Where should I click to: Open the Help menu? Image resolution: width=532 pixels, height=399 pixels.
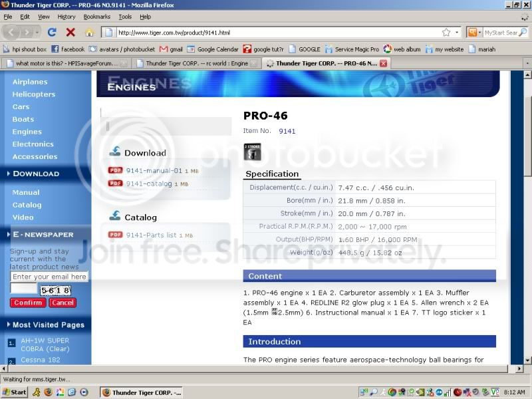pos(145,17)
